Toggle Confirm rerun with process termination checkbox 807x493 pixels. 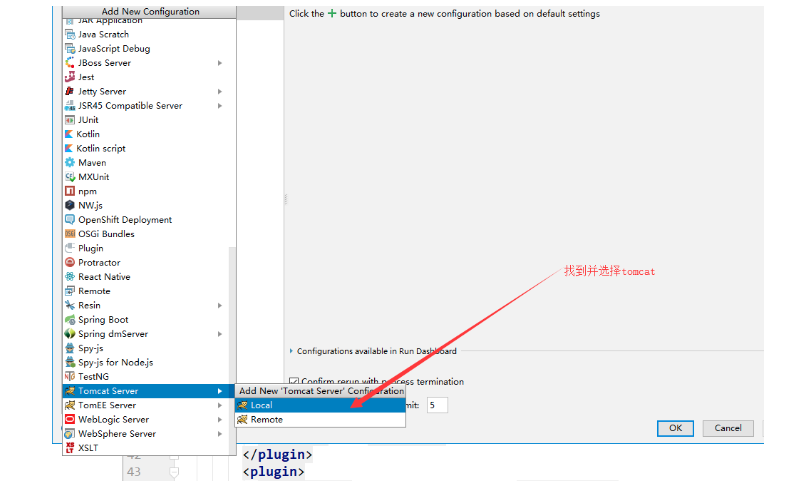click(x=294, y=382)
